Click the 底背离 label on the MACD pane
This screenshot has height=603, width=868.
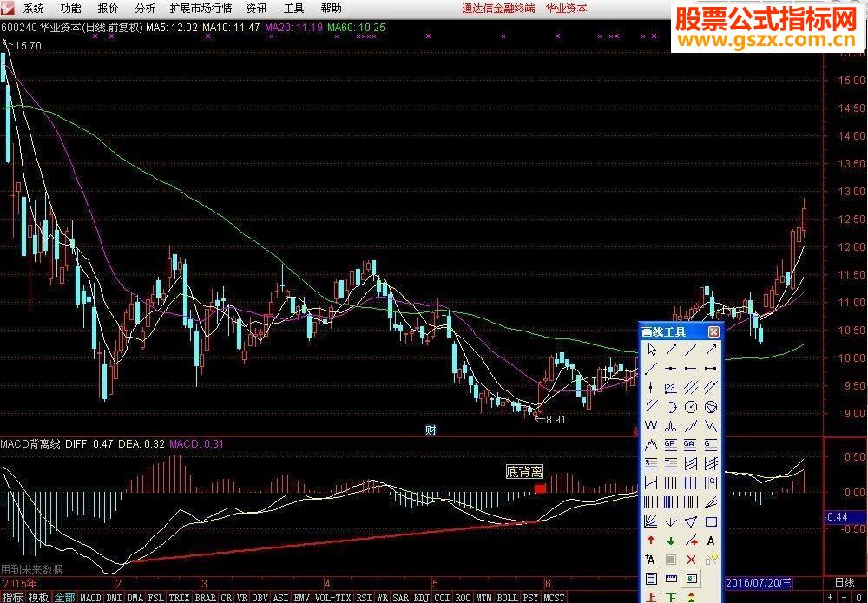(525, 472)
